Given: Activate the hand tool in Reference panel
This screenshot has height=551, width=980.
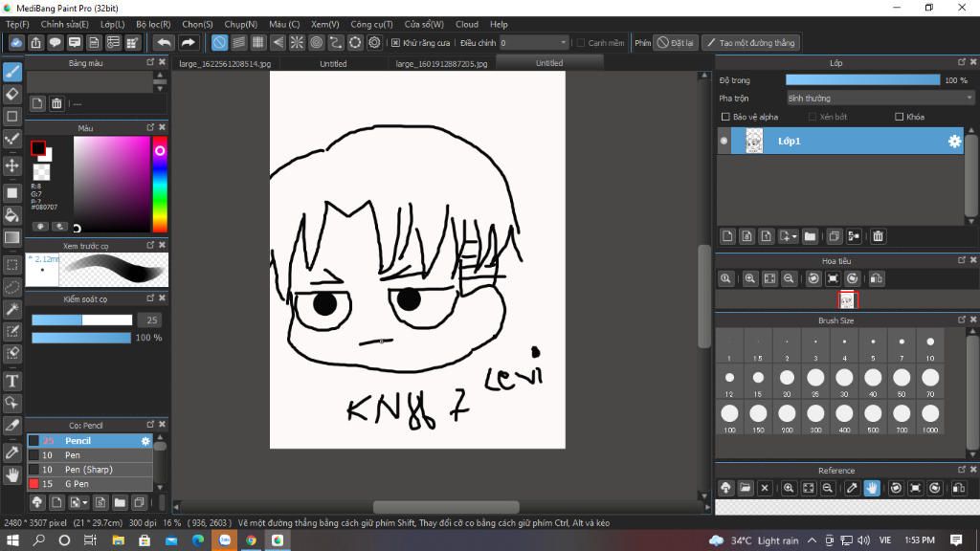Looking at the screenshot, I should tap(872, 488).
